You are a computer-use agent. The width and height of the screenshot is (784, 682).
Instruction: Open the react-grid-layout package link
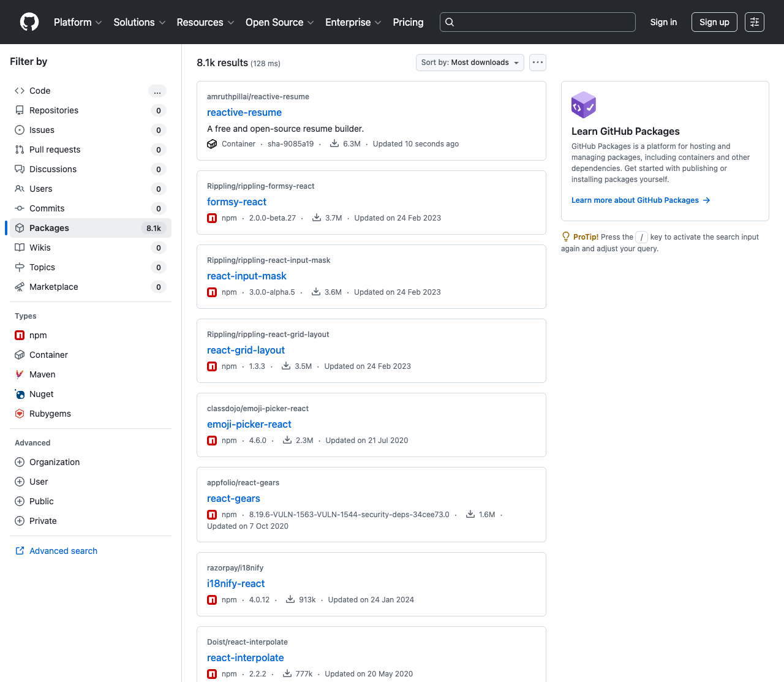(x=246, y=350)
